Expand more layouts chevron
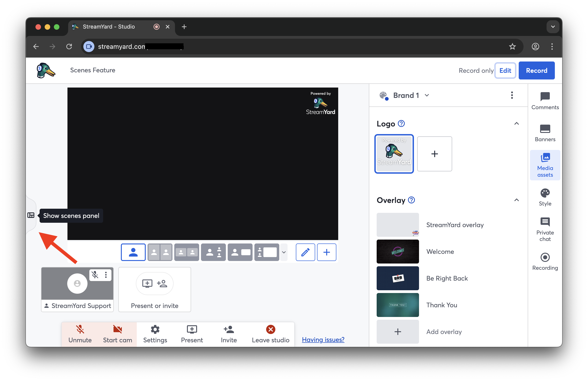Viewport: 588px width, 381px height. coord(284,252)
